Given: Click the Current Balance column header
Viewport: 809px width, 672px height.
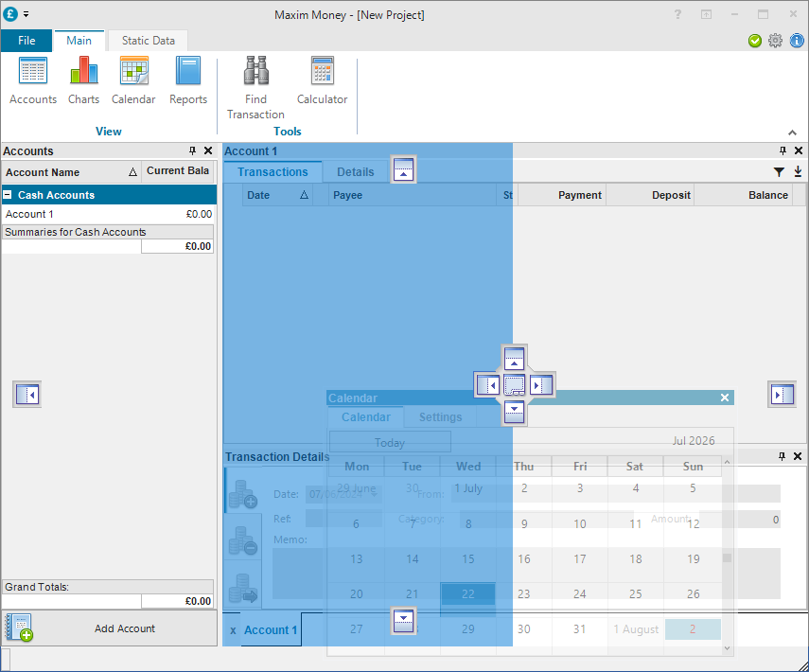Looking at the screenshot, I should point(178,171).
